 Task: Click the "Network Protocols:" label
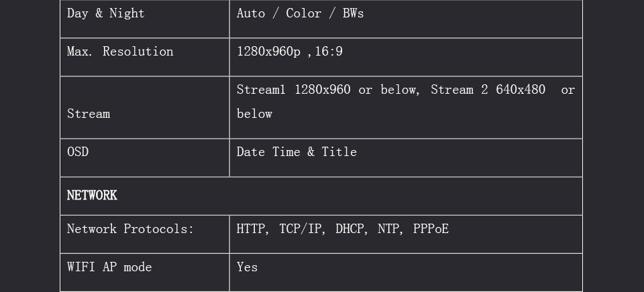(130, 229)
